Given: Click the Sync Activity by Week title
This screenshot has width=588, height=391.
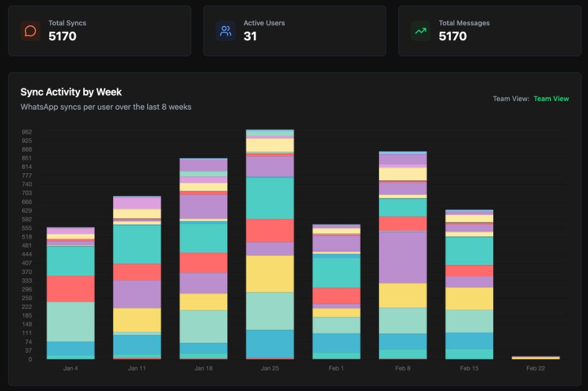Looking at the screenshot, I should coord(70,92).
